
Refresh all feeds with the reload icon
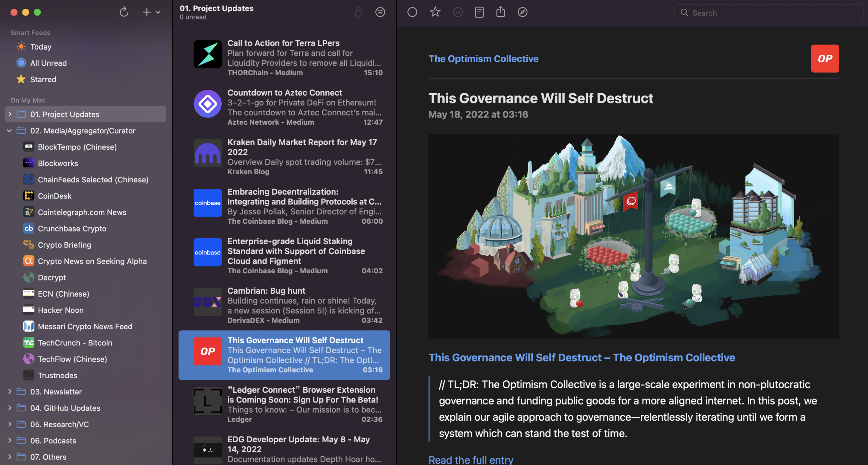pyautogui.click(x=124, y=12)
